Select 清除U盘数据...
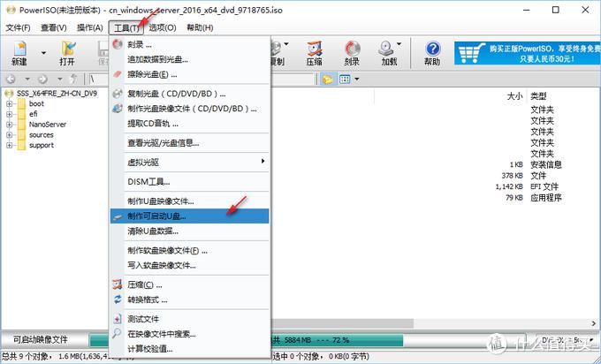601x364 pixels. click(190, 231)
